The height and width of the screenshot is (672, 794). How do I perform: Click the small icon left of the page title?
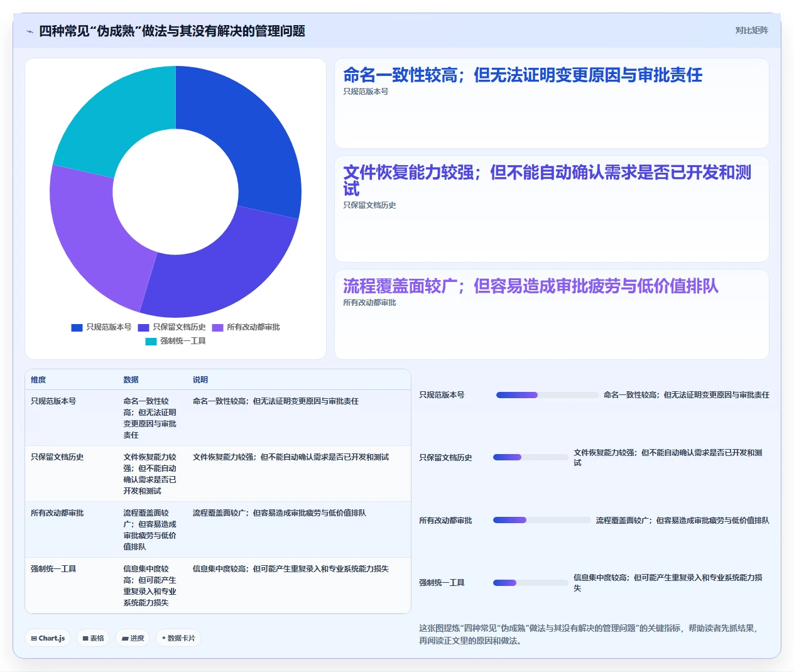pyautogui.click(x=30, y=31)
